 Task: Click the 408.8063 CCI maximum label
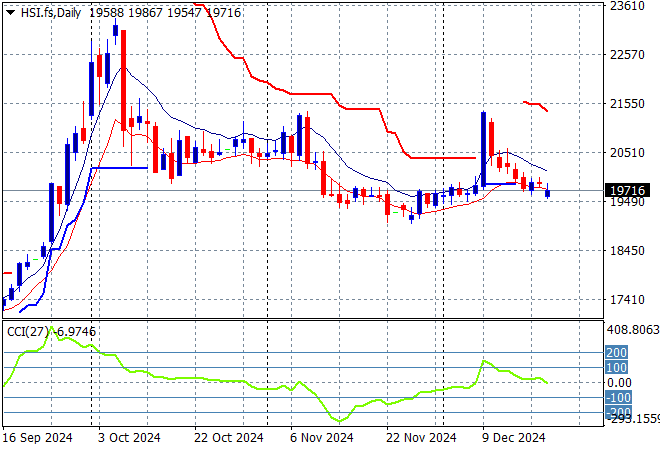point(633,328)
